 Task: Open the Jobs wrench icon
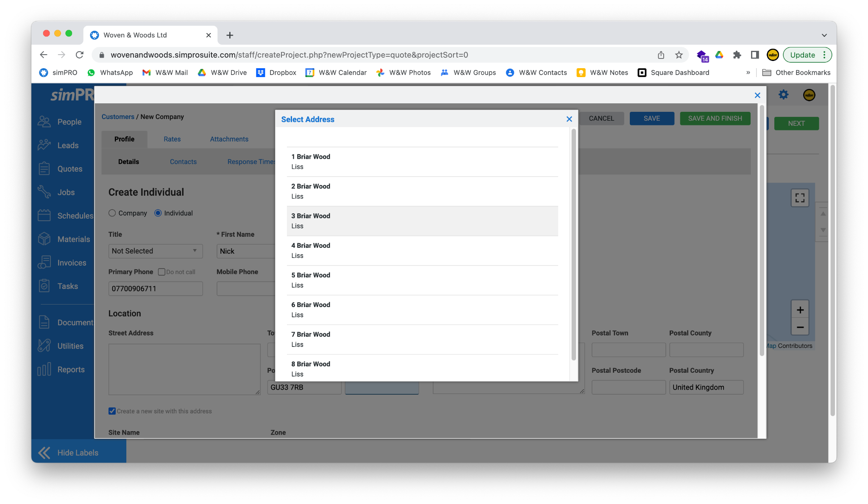(44, 192)
